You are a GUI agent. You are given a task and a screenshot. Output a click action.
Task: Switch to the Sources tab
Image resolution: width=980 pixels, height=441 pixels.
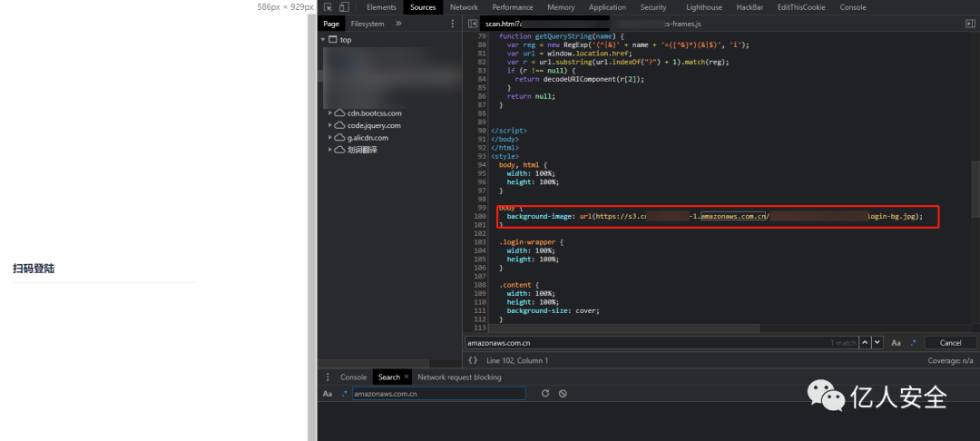[x=423, y=7]
